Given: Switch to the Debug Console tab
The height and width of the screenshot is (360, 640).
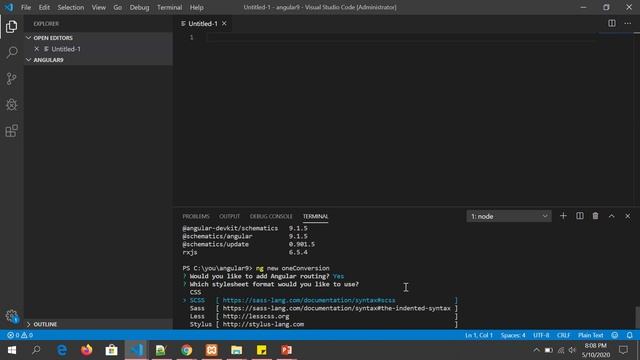Looking at the screenshot, I should (x=271, y=216).
